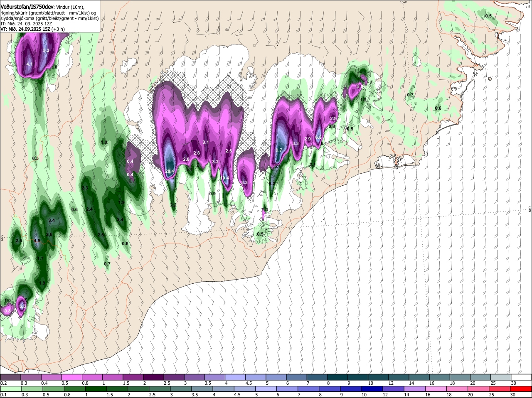Select the 10.4 precipitation value label
Viewport: 532px width, 398px height.
point(224,178)
